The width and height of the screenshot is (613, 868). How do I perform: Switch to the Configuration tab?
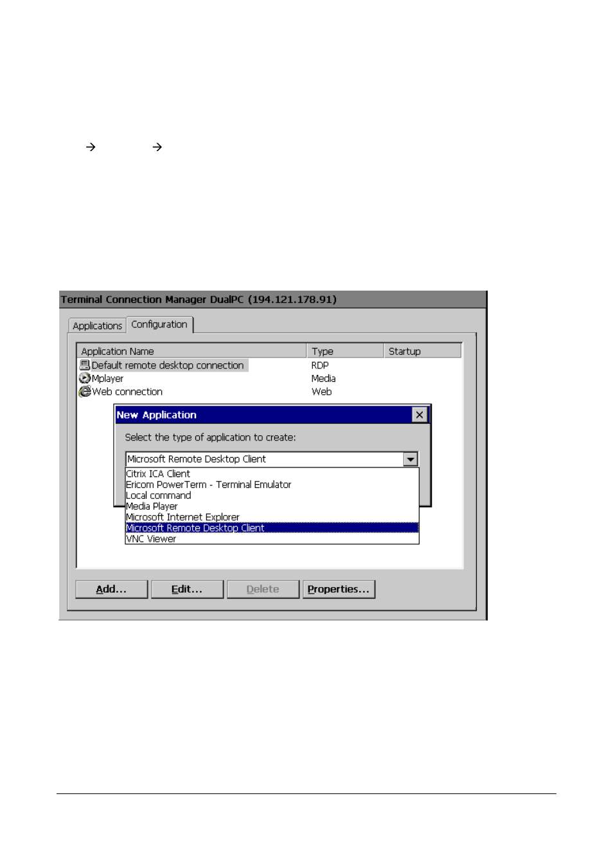[159, 325]
